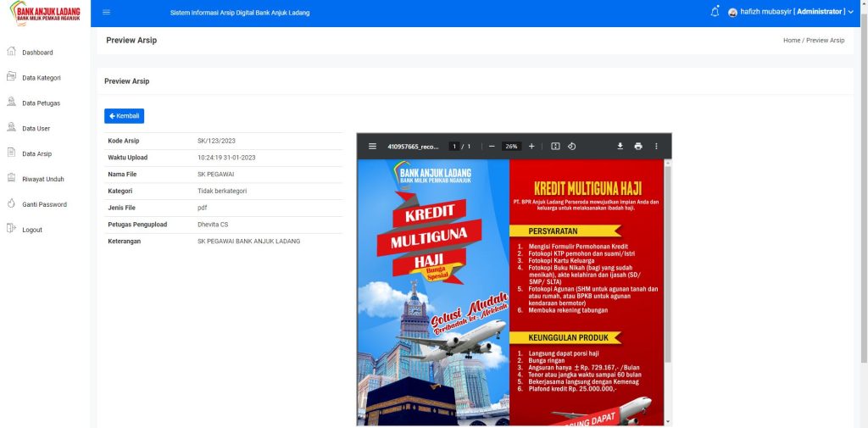The height and width of the screenshot is (428, 868).
Task: Click the PDF brochure page preview
Action: (510, 292)
